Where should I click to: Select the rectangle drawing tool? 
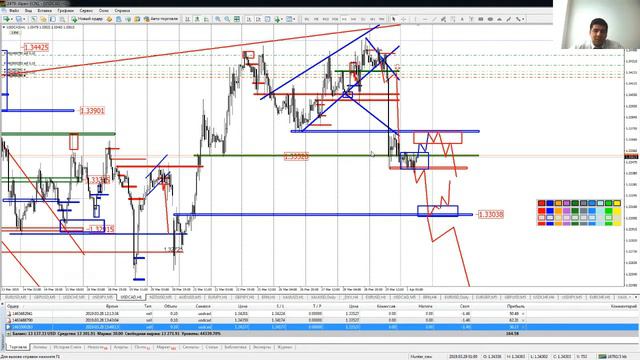click(481, 19)
